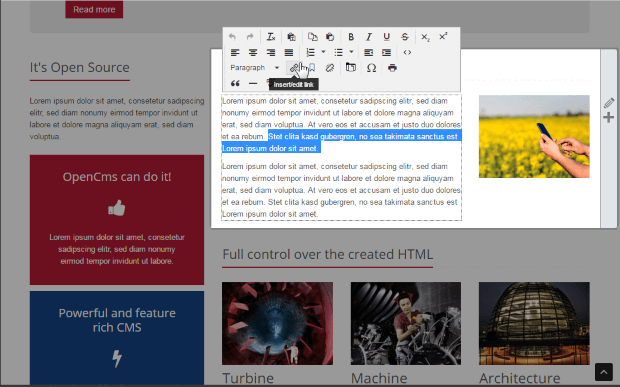Click the lightning bolt icon in the blue box
620x387 pixels.
point(117,359)
